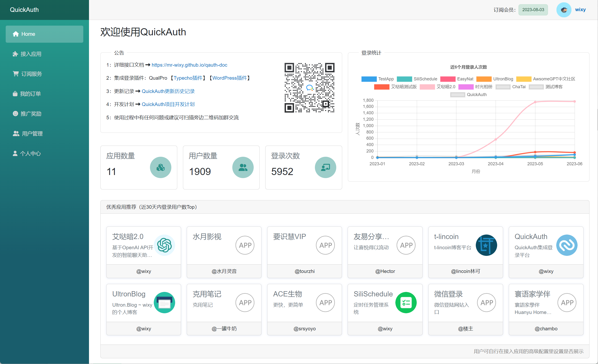This screenshot has width=598, height=364.
Task: Click the 2023-05 peak data point on pink line
Action: coord(535,102)
